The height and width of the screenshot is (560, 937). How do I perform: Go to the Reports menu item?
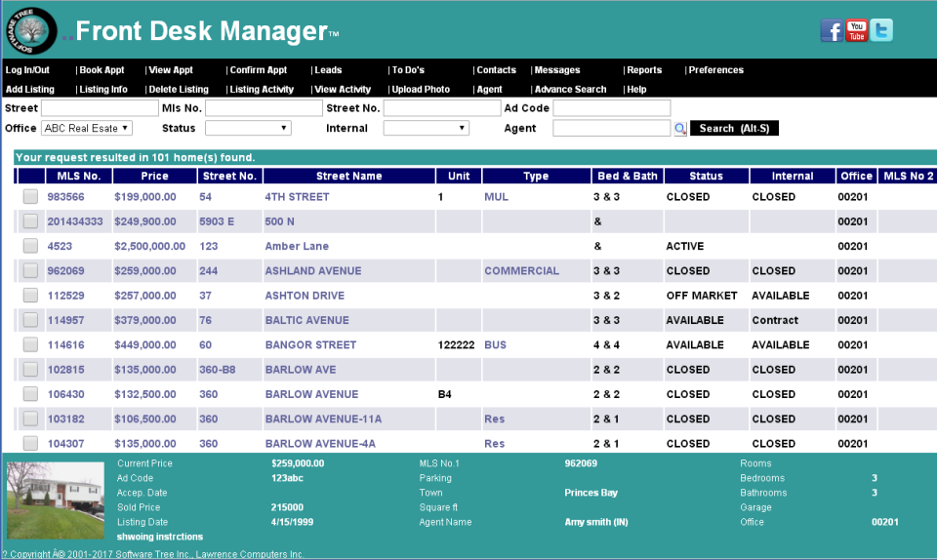click(x=644, y=70)
